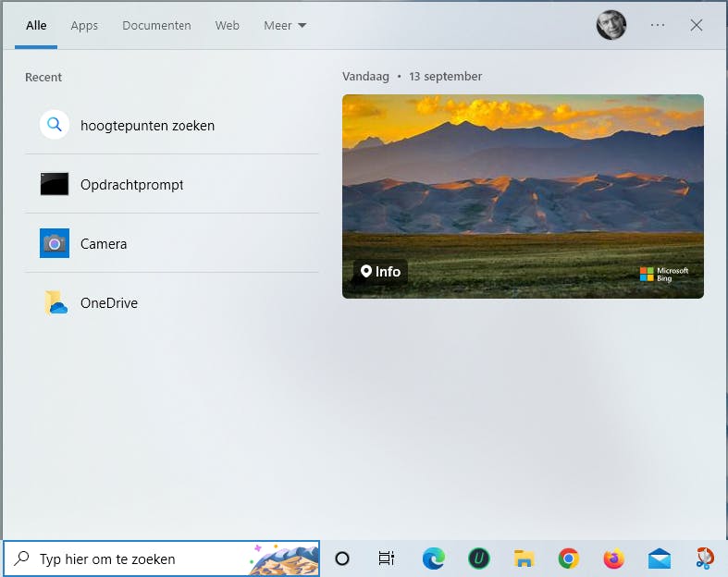Click the 'Opdrachtprompt' label
728x577 pixels.
click(132, 185)
